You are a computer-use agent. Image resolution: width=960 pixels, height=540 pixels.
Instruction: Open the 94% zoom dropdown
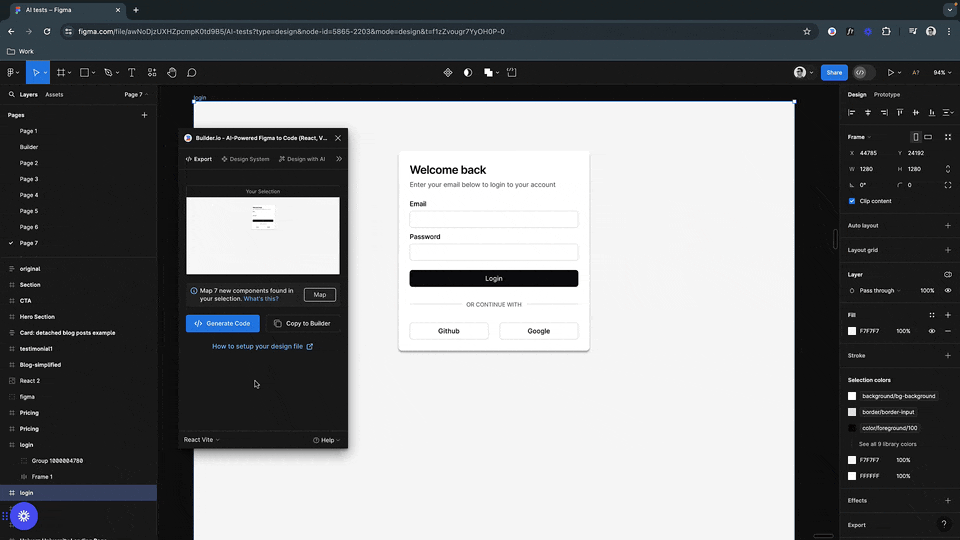click(x=941, y=72)
